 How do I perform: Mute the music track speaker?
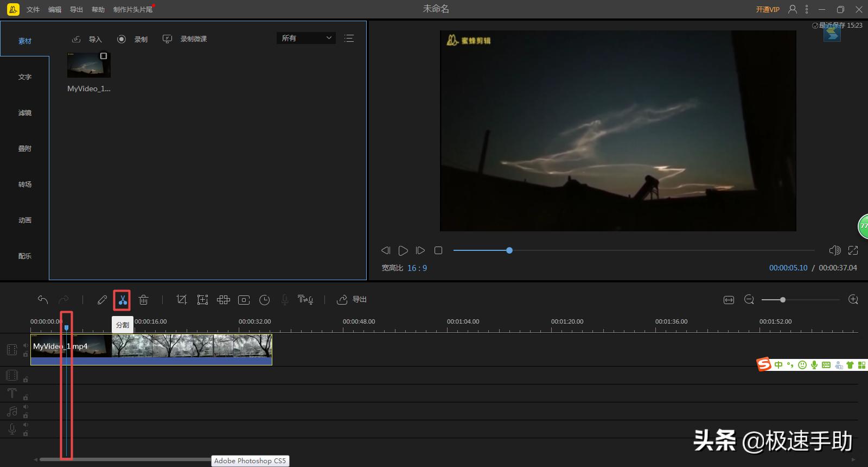(x=25, y=407)
